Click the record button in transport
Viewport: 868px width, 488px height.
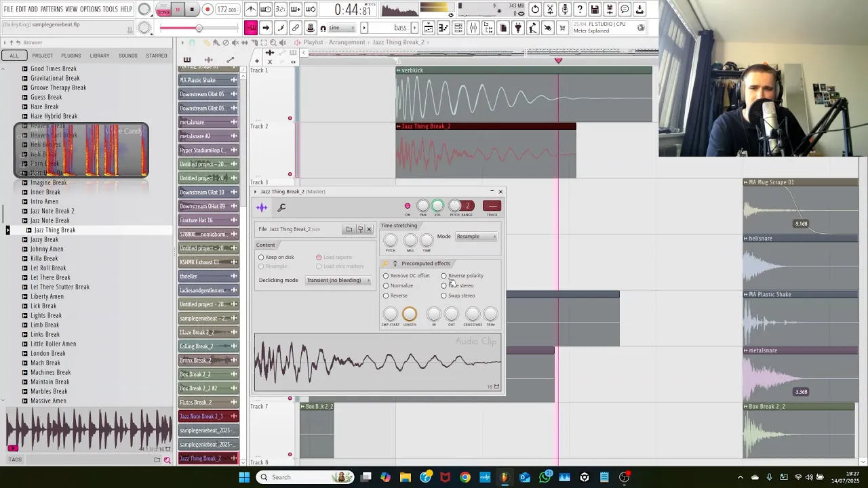(208, 9)
